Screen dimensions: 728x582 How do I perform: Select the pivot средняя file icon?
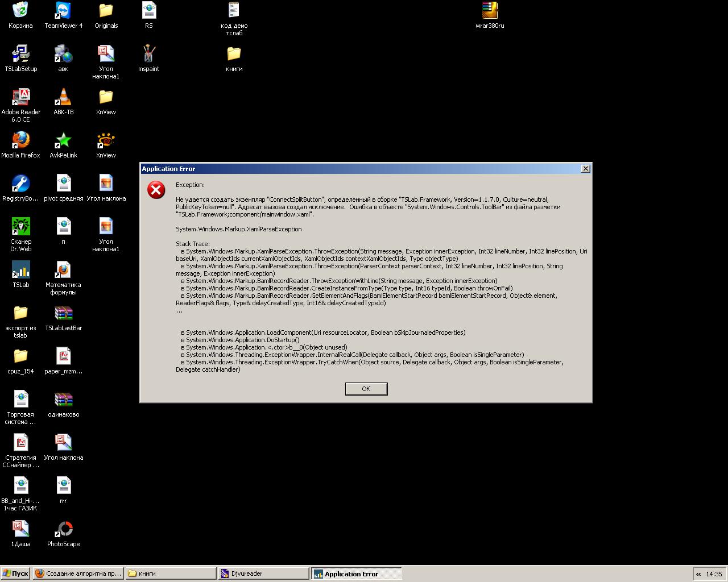point(63,188)
